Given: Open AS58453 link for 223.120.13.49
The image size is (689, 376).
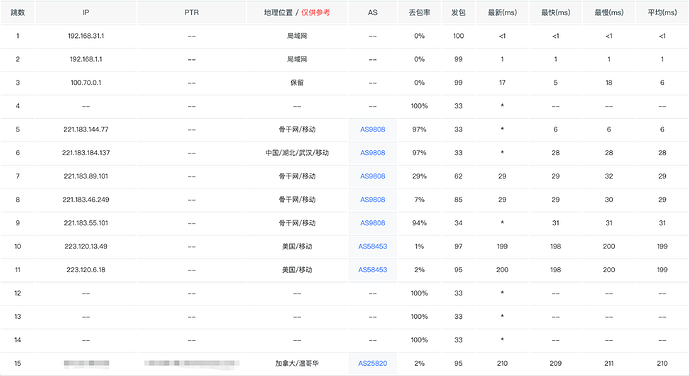Looking at the screenshot, I should [x=373, y=246].
